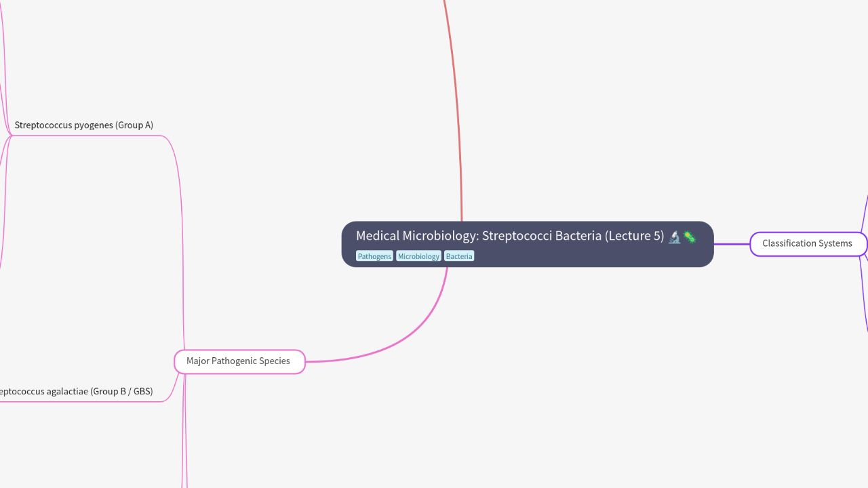Select the Streptococcus agalactiae (Group B / GBS) node
Image resolution: width=868 pixels, height=488 pixels.
click(x=75, y=391)
